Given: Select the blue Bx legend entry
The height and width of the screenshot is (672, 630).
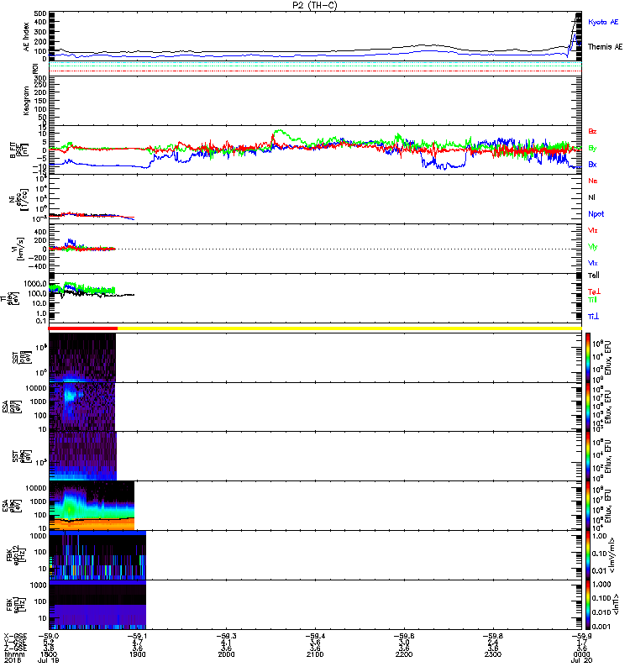Looking at the screenshot, I should click(593, 165).
